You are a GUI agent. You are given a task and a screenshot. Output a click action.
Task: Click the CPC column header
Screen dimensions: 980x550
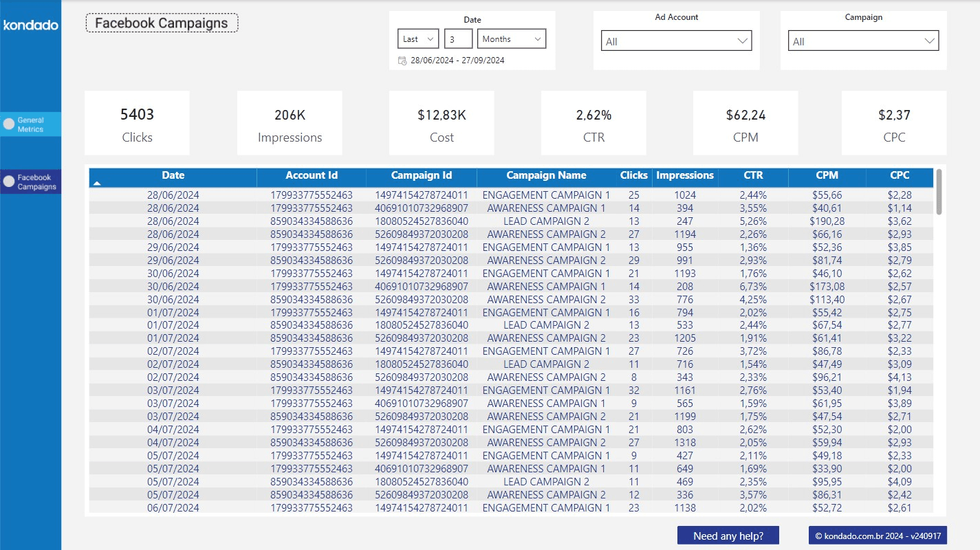click(900, 175)
